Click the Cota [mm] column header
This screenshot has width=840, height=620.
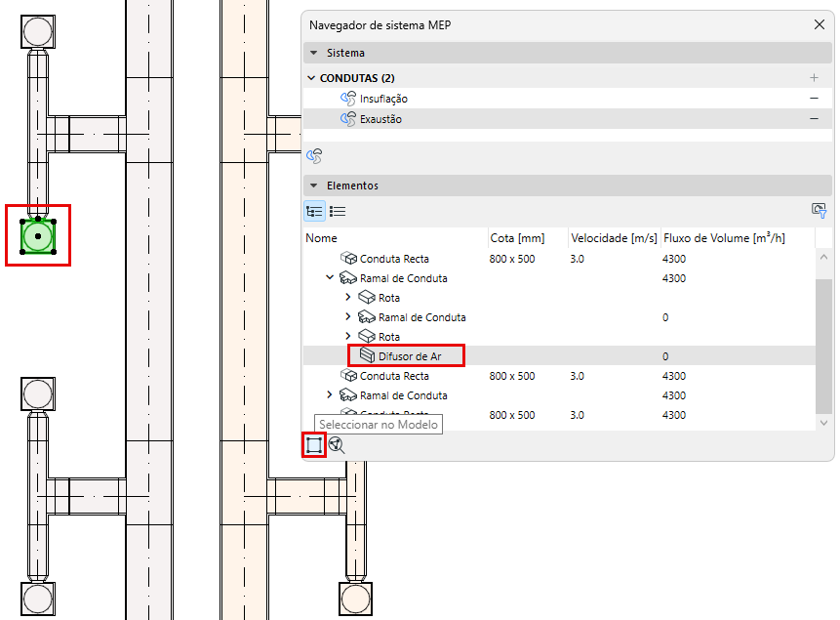click(x=517, y=238)
